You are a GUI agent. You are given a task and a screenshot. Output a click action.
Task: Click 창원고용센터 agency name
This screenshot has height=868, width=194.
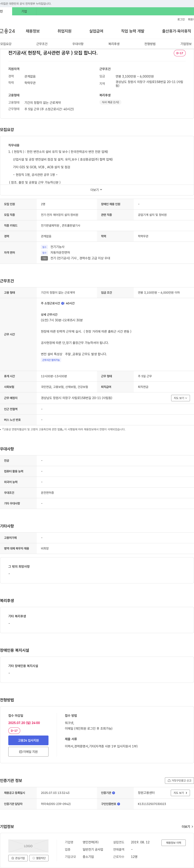[x=146, y=793]
